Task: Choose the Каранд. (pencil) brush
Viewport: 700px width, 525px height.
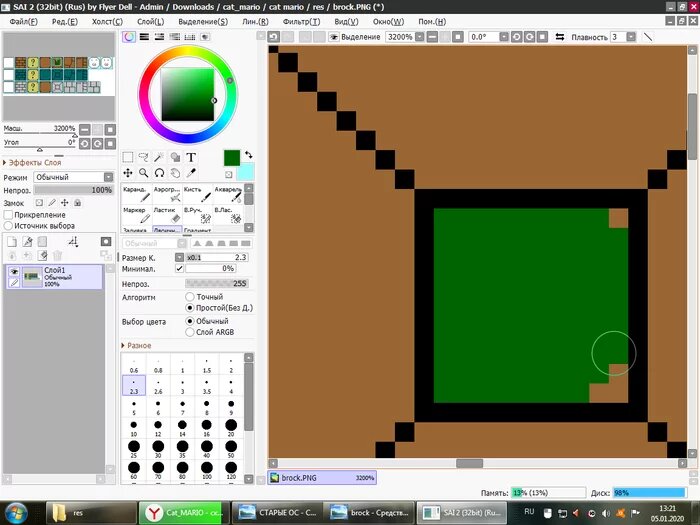Action: [137, 195]
